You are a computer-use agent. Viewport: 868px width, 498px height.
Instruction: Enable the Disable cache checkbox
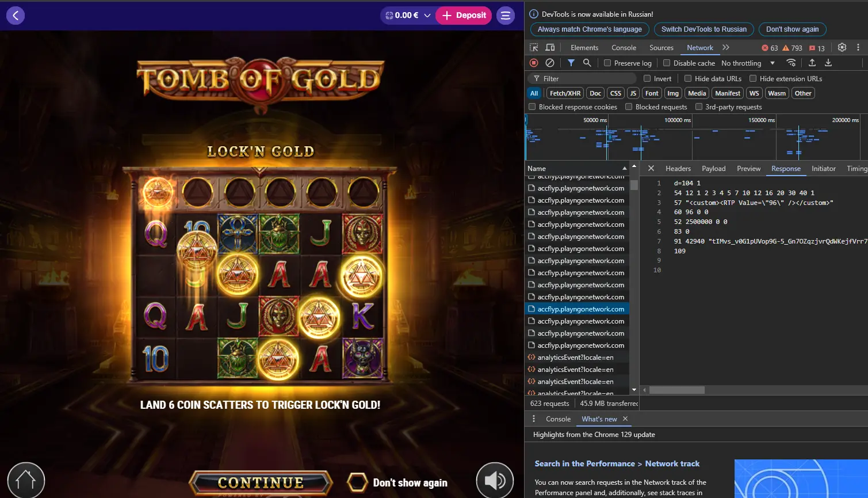(667, 63)
